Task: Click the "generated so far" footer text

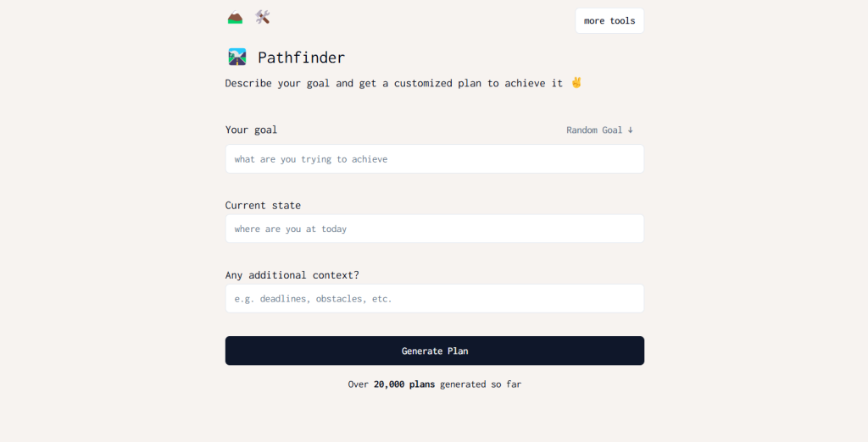Action: point(481,384)
